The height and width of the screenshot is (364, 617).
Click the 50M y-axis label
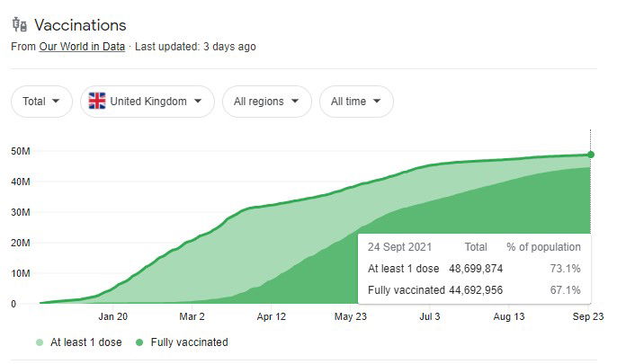pyautogui.click(x=20, y=151)
